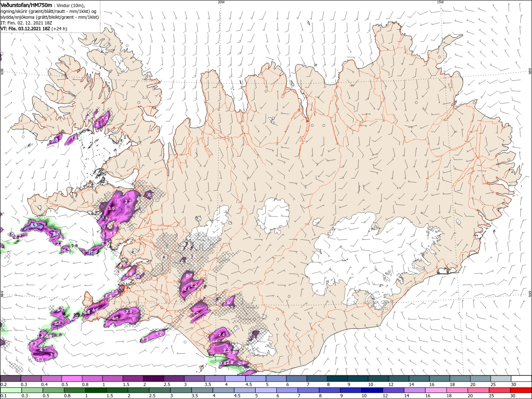Click the white Hofsjökull glacier area
This screenshot has width=532, height=399.
click(x=273, y=215)
